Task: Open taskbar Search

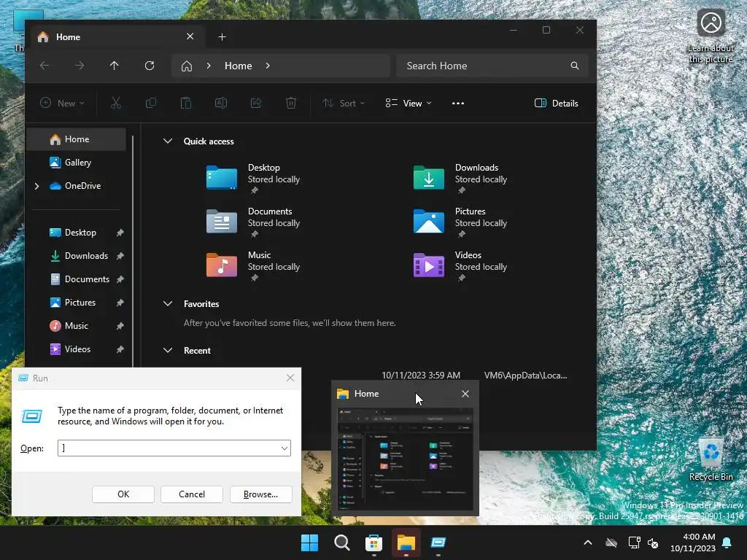Action: pos(341,542)
